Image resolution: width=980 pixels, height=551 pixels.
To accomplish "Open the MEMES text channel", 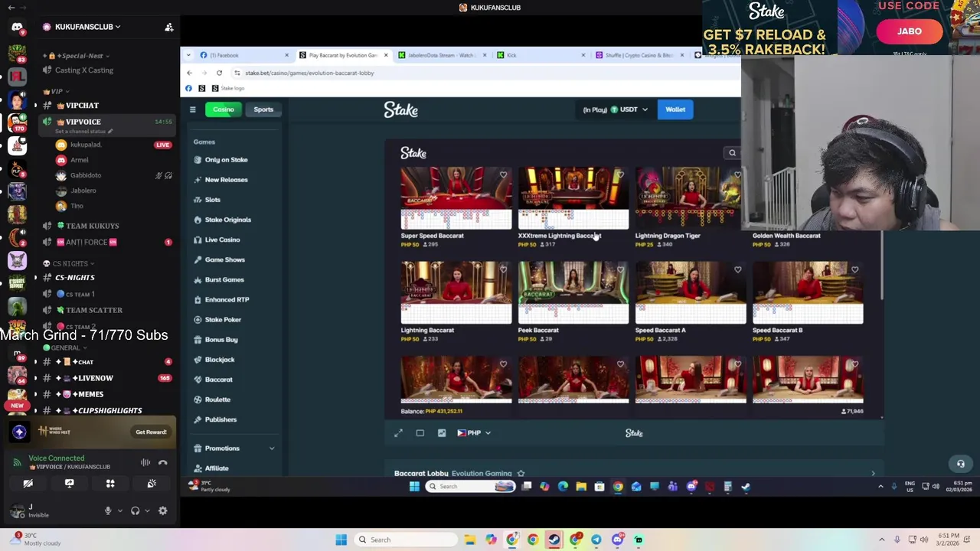I will click(90, 394).
